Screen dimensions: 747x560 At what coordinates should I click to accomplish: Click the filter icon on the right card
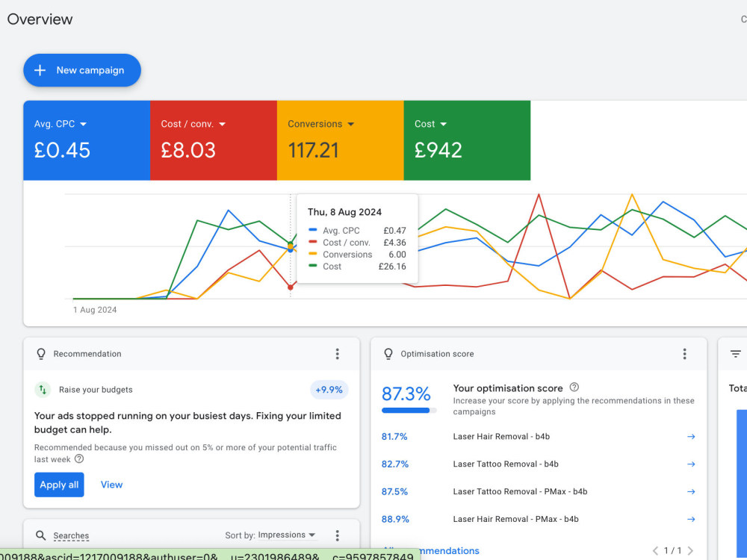[736, 354]
